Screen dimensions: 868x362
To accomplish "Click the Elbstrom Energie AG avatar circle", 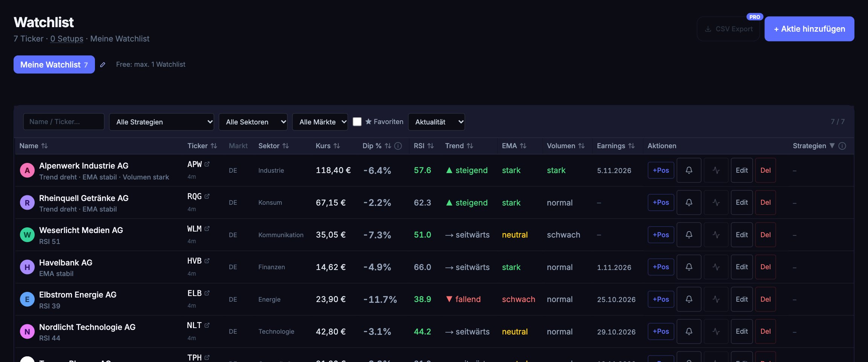I will (27, 299).
